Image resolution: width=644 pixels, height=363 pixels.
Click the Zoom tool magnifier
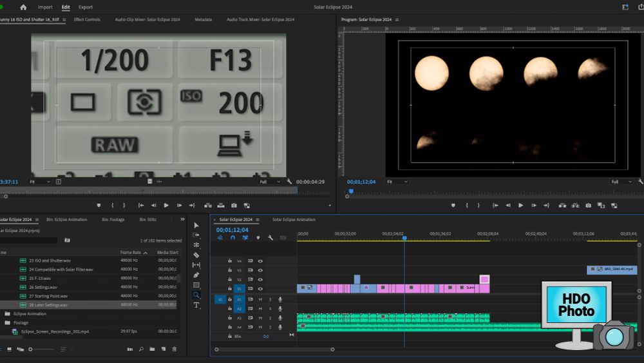click(196, 295)
